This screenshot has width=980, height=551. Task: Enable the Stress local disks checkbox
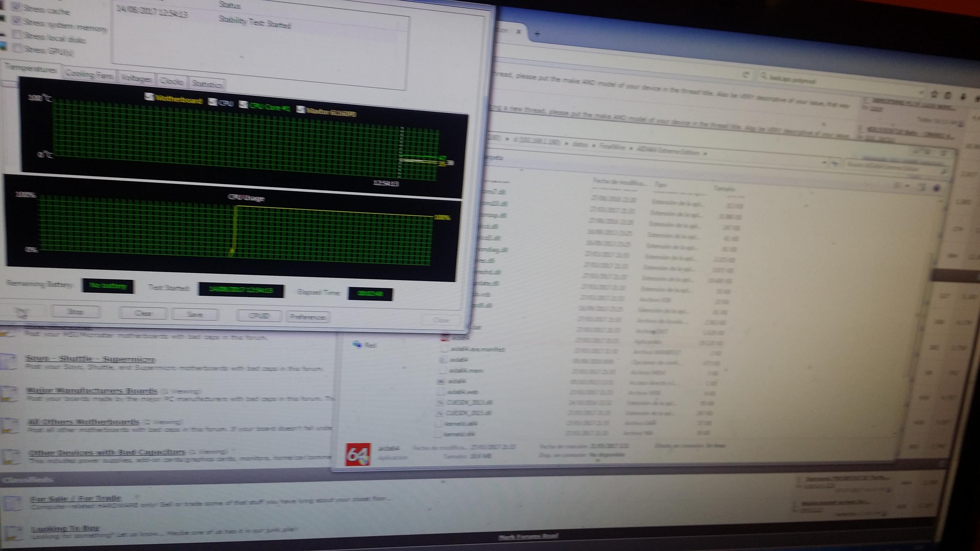17,35
